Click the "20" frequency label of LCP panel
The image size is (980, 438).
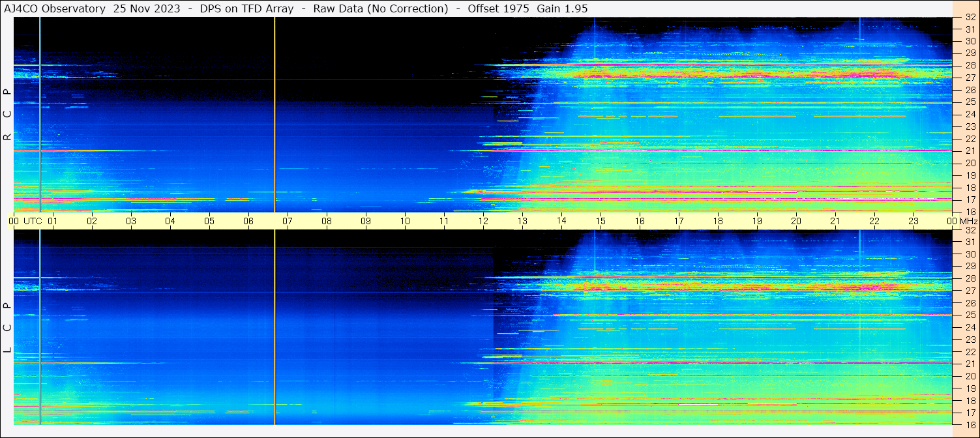970,376
